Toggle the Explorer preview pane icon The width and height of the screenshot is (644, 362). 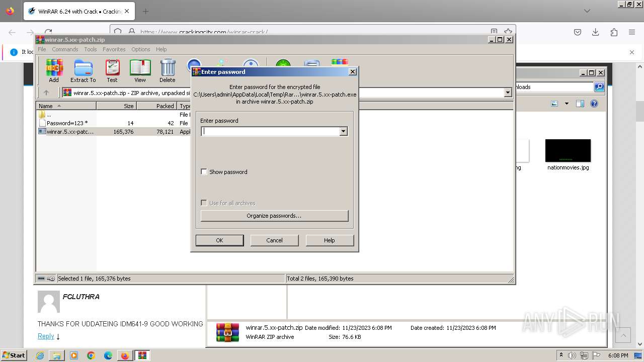coord(580,104)
